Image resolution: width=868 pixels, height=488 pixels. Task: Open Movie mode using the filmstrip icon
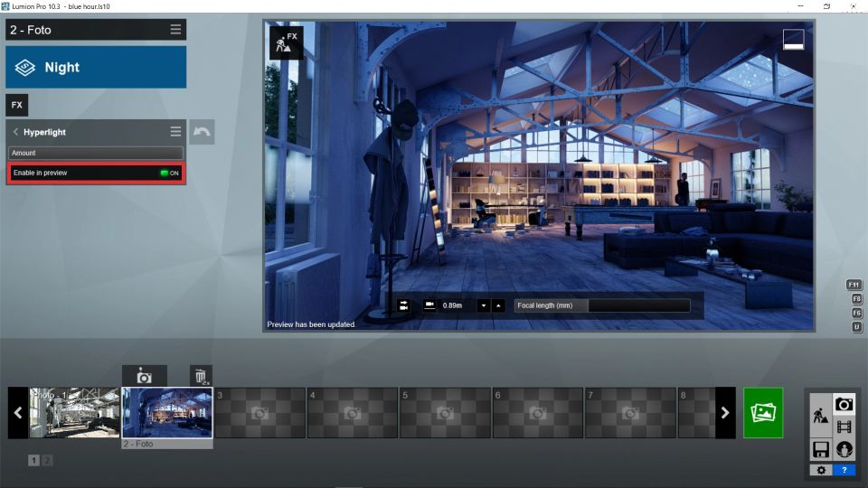point(844,427)
